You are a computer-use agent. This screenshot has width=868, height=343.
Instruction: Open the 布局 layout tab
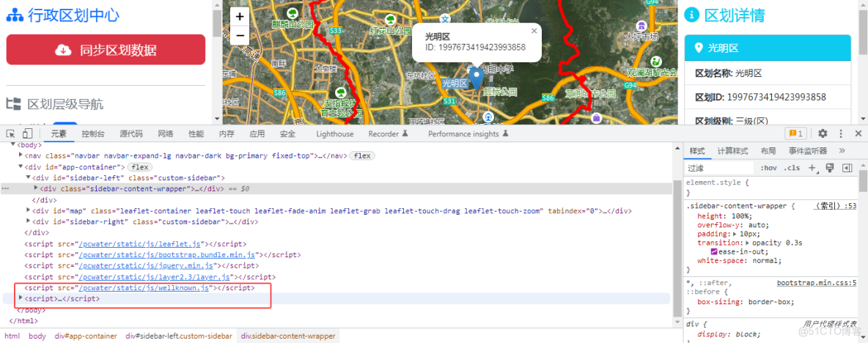click(x=768, y=151)
